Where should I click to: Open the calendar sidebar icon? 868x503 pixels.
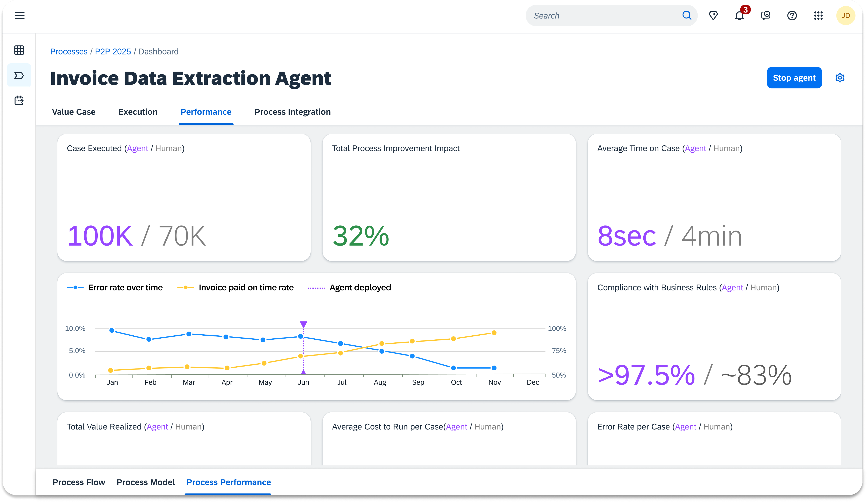tap(19, 100)
